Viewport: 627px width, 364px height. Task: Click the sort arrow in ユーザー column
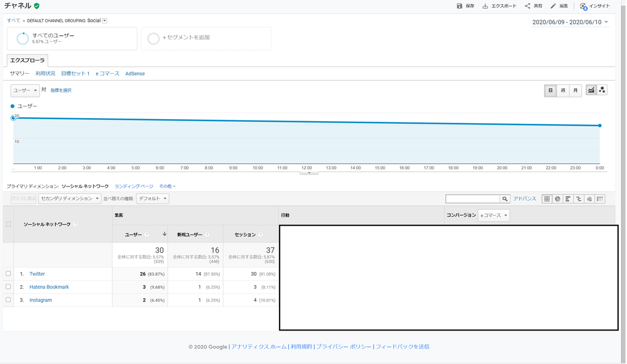pos(165,234)
